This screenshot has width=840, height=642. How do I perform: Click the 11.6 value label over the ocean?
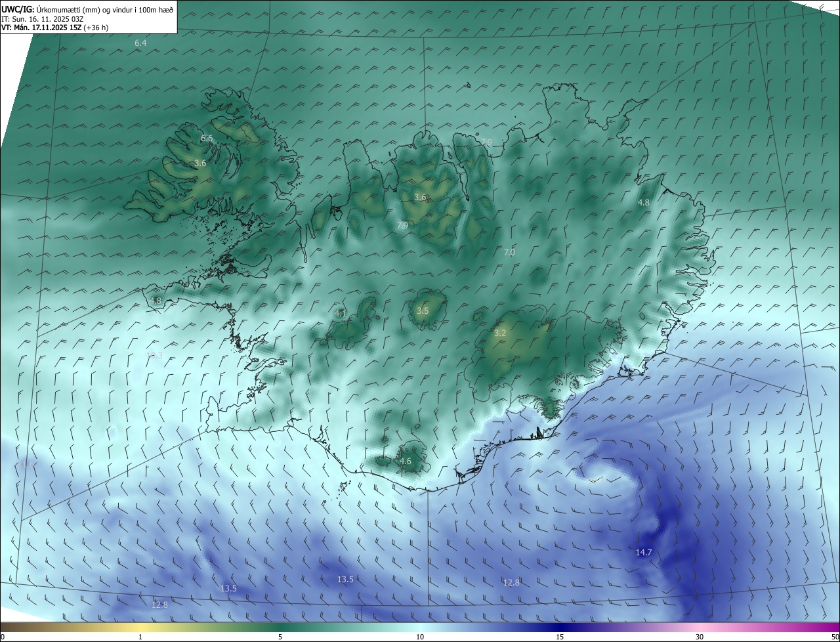pos(26,465)
